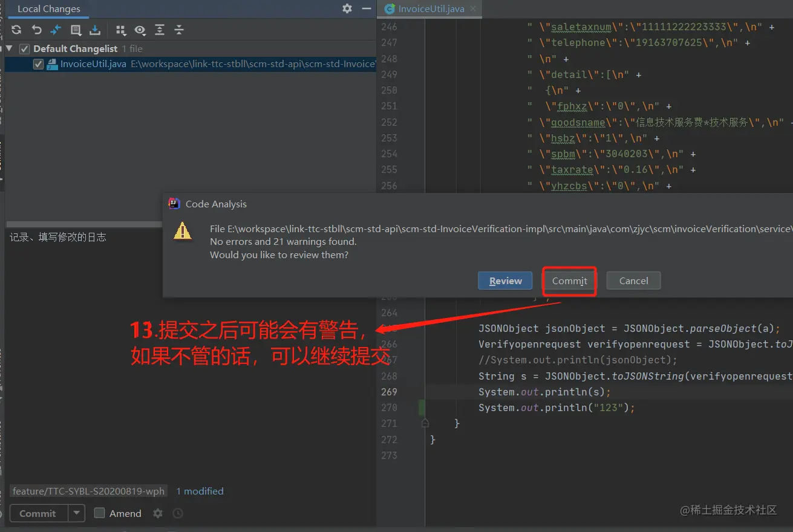Click the line containing parseObject(a)
The image size is (793, 532).
coord(629,328)
